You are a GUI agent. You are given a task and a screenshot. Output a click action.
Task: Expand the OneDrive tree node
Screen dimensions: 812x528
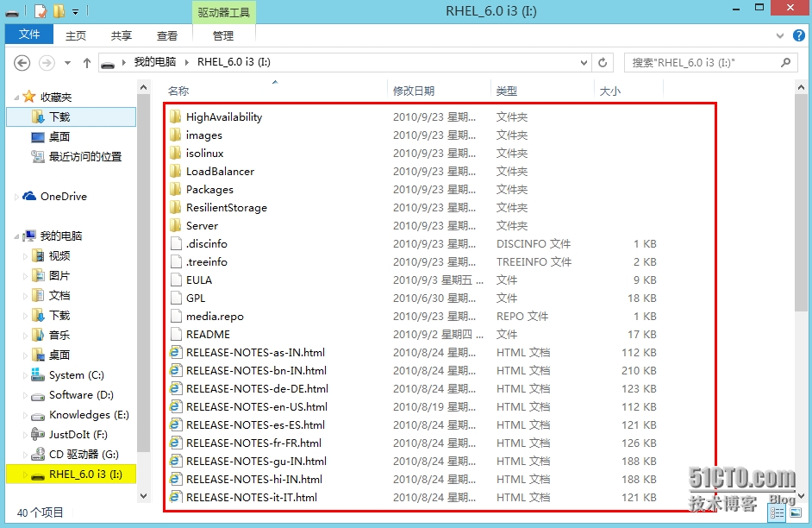click(x=17, y=197)
